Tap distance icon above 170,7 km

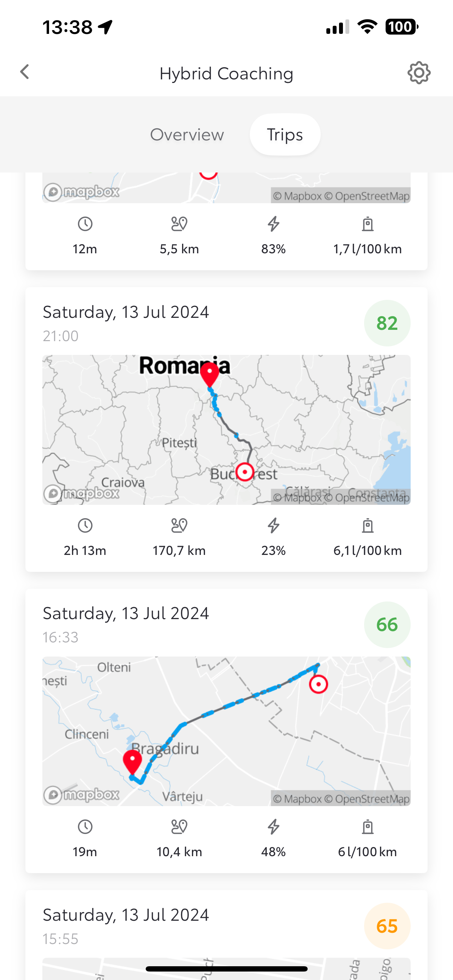pyautogui.click(x=179, y=526)
